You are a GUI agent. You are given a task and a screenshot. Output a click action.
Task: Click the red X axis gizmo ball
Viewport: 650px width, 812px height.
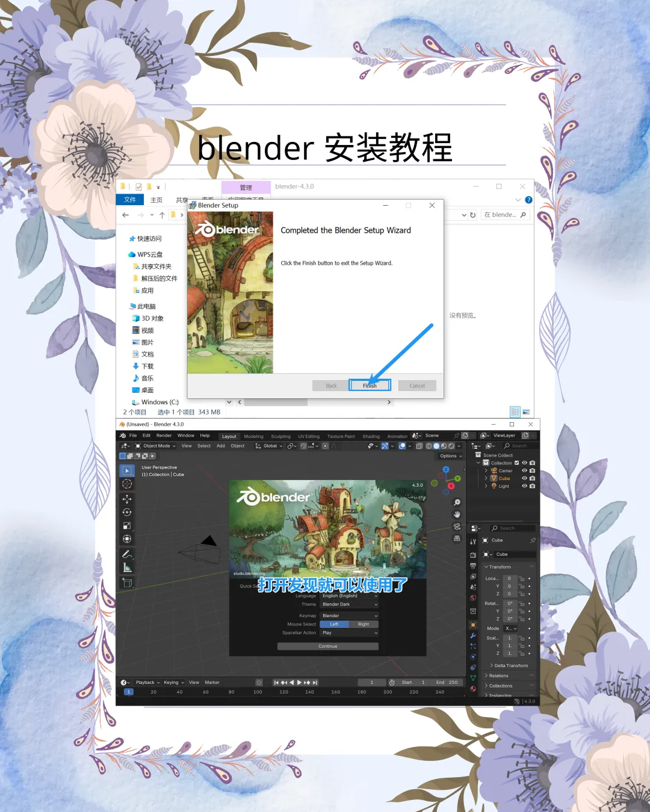point(451,485)
